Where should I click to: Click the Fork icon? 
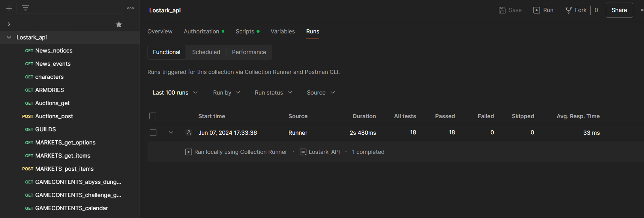569,10
